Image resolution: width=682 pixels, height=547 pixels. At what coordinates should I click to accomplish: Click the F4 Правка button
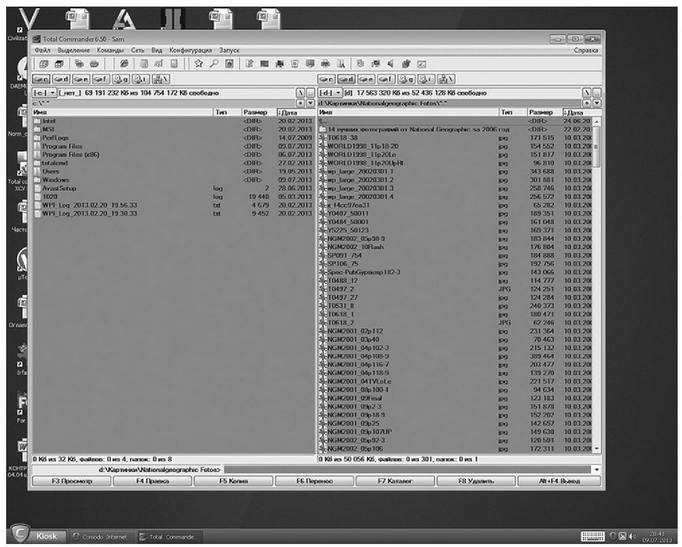[x=153, y=481]
